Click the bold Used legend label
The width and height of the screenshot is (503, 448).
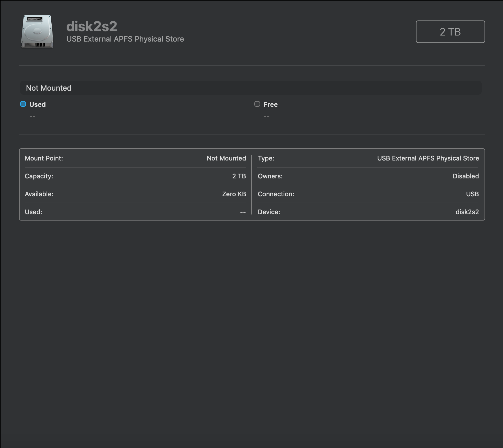37,104
